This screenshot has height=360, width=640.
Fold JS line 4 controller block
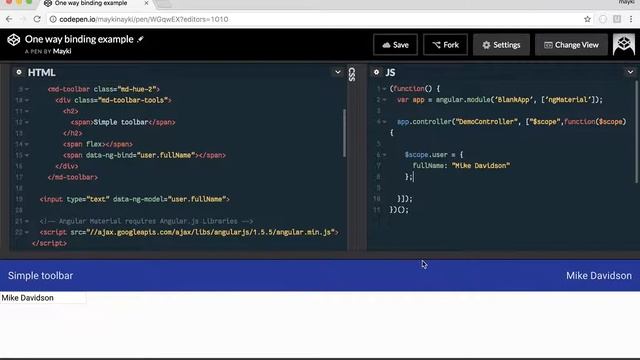384,122
